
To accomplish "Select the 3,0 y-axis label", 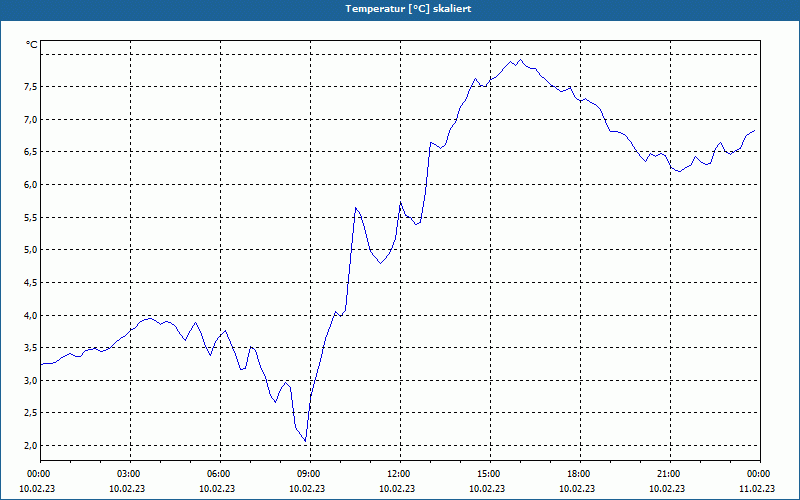I will pyautogui.click(x=31, y=381).
